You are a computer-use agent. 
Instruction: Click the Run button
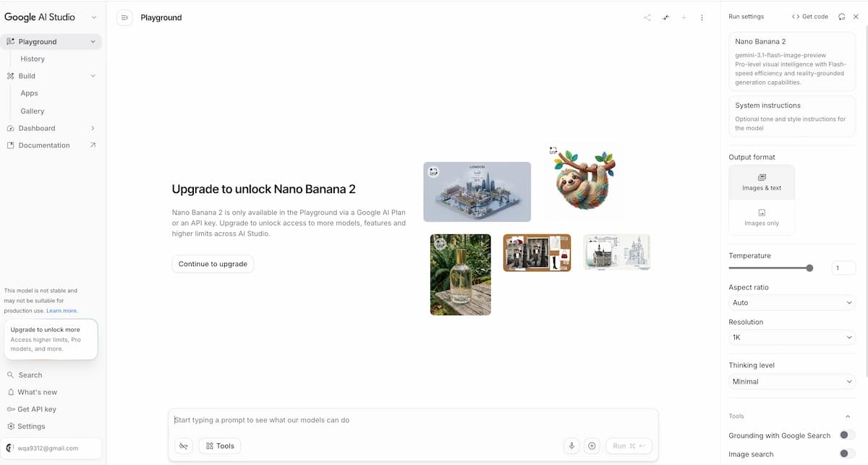click(629, 446)
